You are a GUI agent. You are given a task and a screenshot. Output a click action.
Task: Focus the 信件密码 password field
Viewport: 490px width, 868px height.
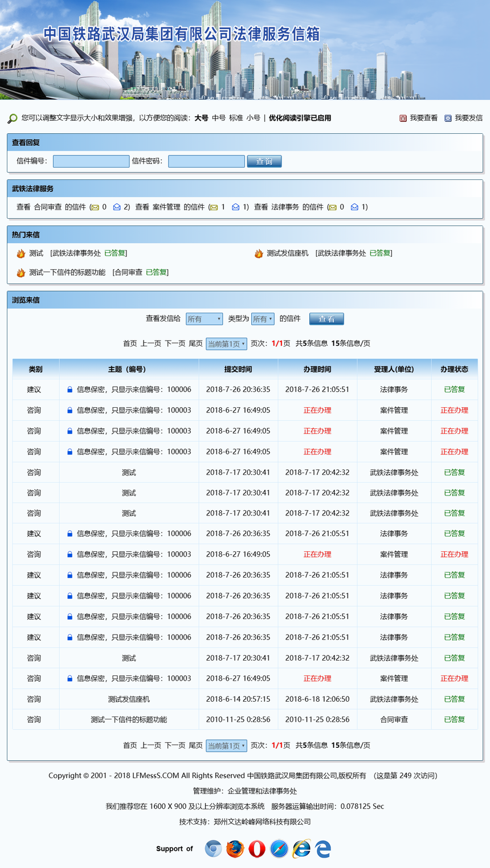click(206, 161)
